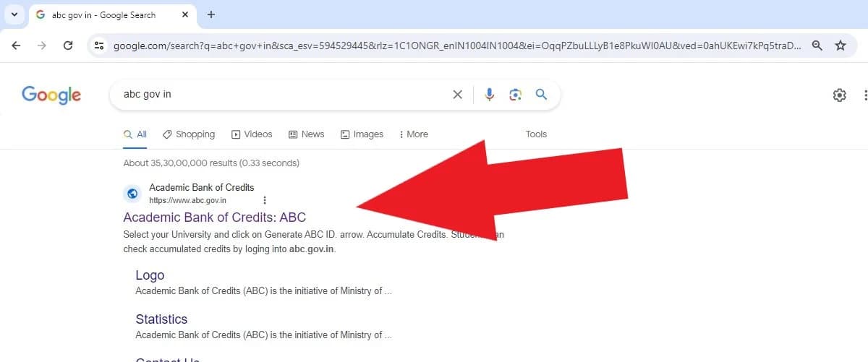Open the tab search dropdown chevron

click(14, 14)
